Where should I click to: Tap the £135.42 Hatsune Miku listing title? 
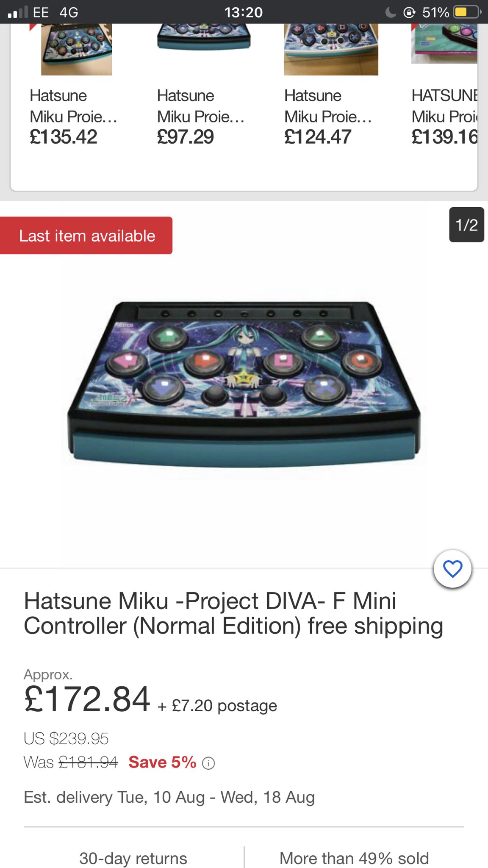73,106
